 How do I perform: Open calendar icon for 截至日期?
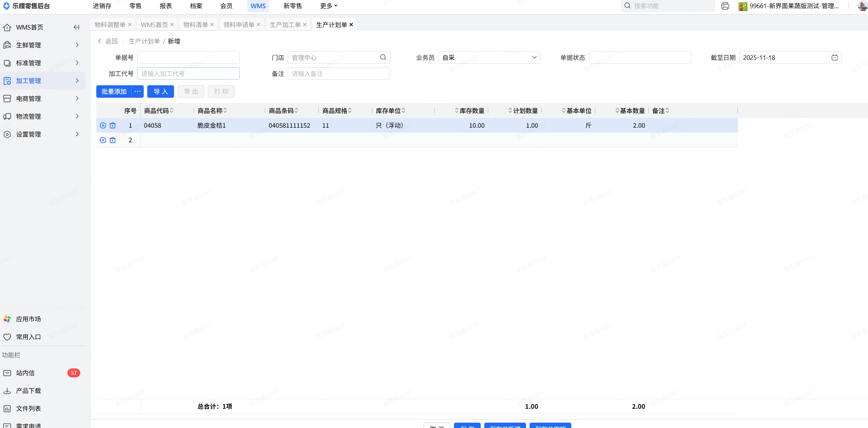[834, 57]
